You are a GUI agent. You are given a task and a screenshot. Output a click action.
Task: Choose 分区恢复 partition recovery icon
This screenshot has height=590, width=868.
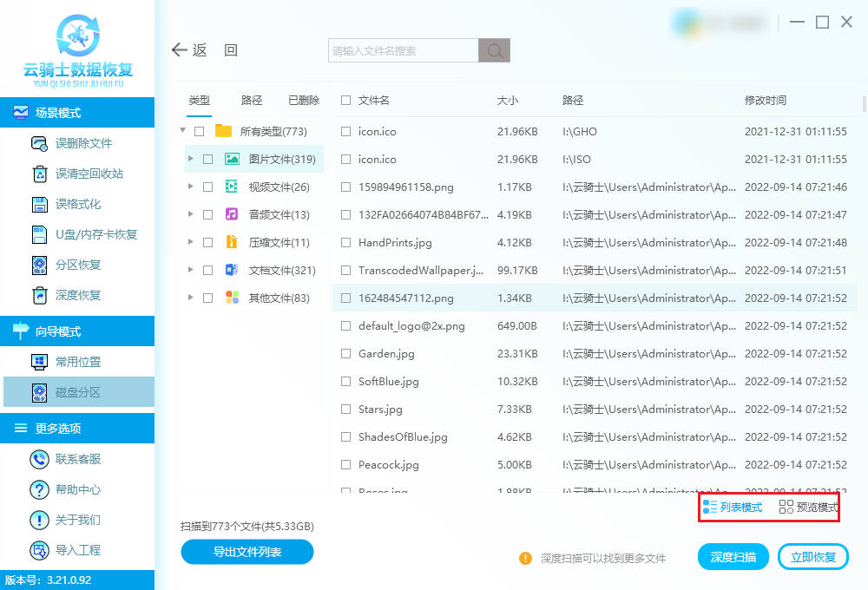point(39,265)
